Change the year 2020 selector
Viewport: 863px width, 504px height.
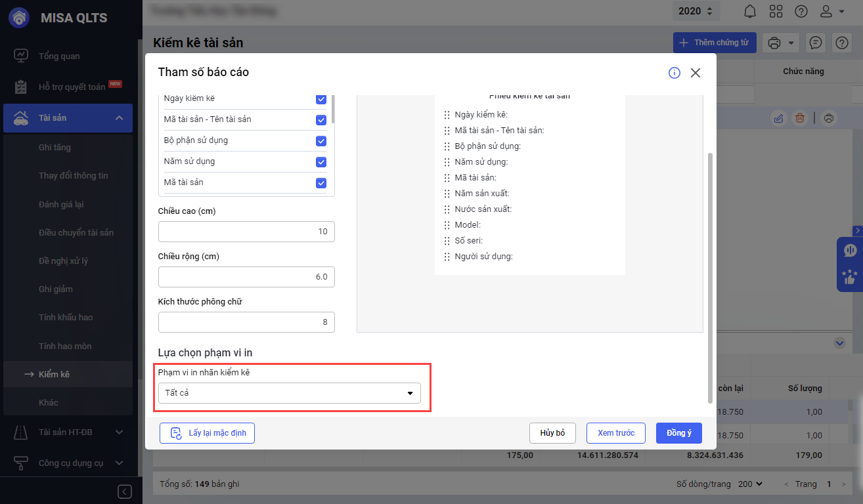(x=696, y=11)
